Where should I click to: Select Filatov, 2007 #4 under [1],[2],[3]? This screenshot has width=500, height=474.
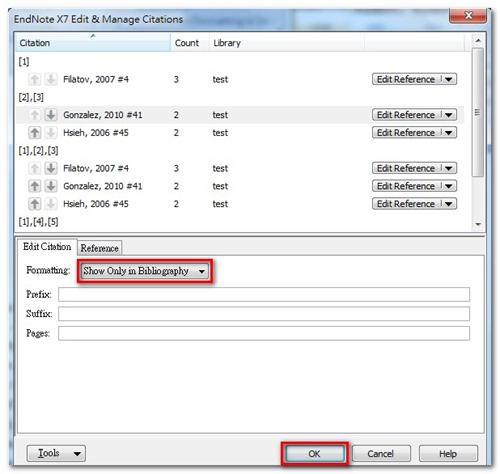(x=96, y=168)
